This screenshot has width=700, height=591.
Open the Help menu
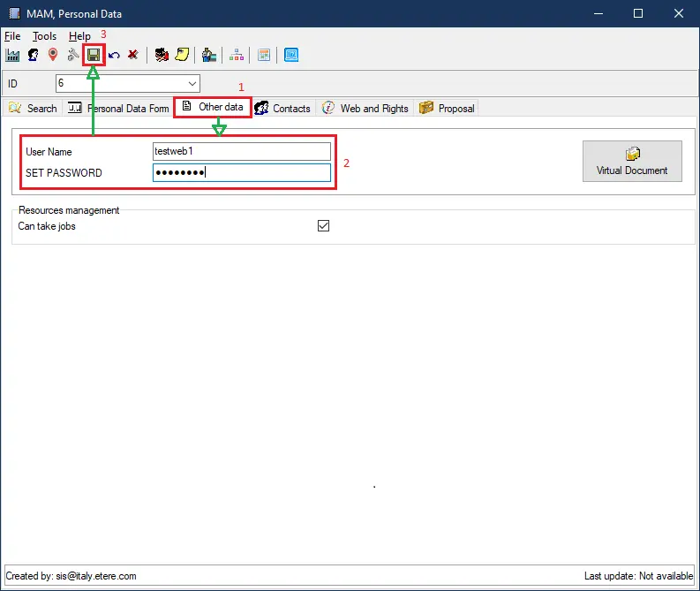click(79, 36)
